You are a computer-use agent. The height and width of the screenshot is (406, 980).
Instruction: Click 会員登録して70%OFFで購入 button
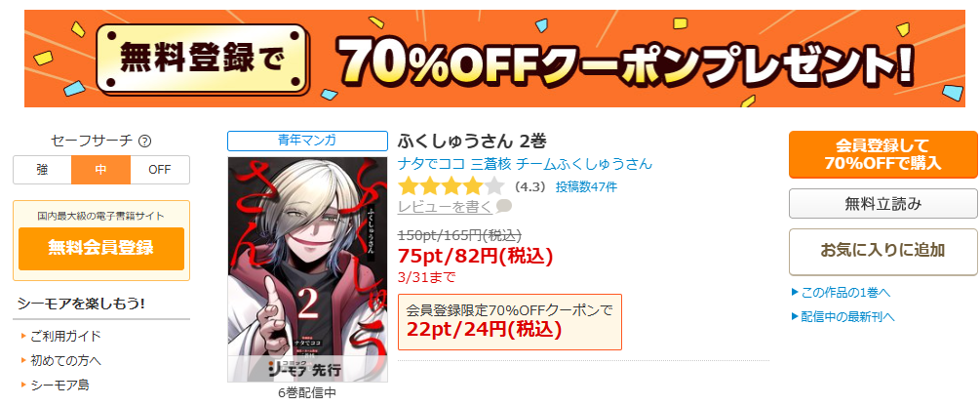coord(882,154)
